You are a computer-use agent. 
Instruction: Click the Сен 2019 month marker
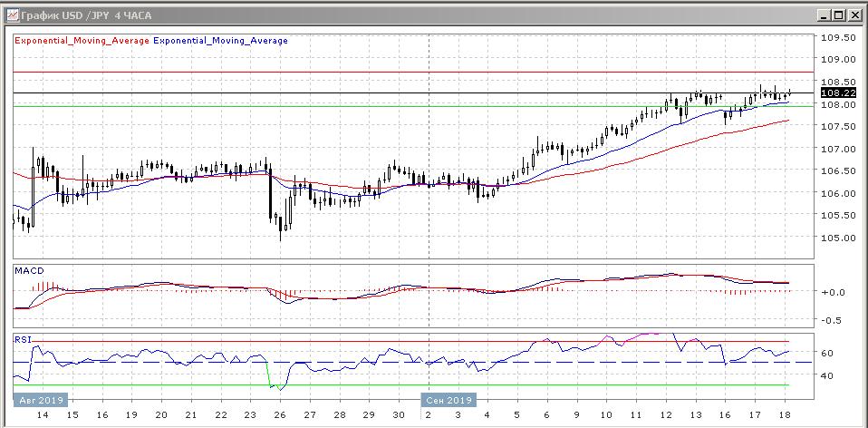click(448, 400)
